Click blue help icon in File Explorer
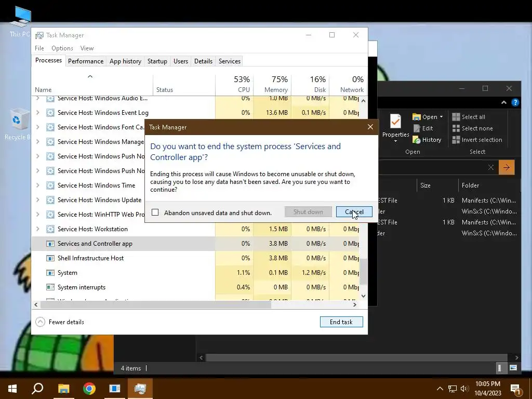The width and height of the screenshot is (532, 399). click(x=515, y=102)
